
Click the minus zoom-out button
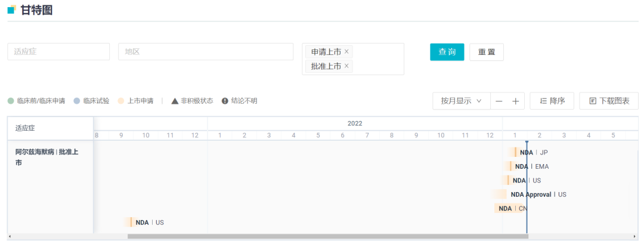[499, 101]
